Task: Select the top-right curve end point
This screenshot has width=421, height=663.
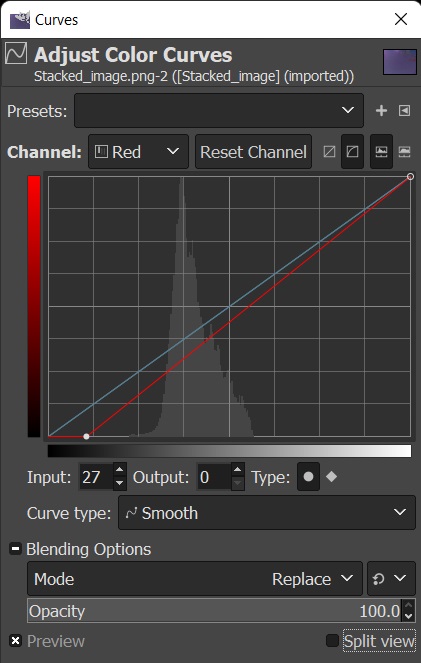Action: (410, 176)
